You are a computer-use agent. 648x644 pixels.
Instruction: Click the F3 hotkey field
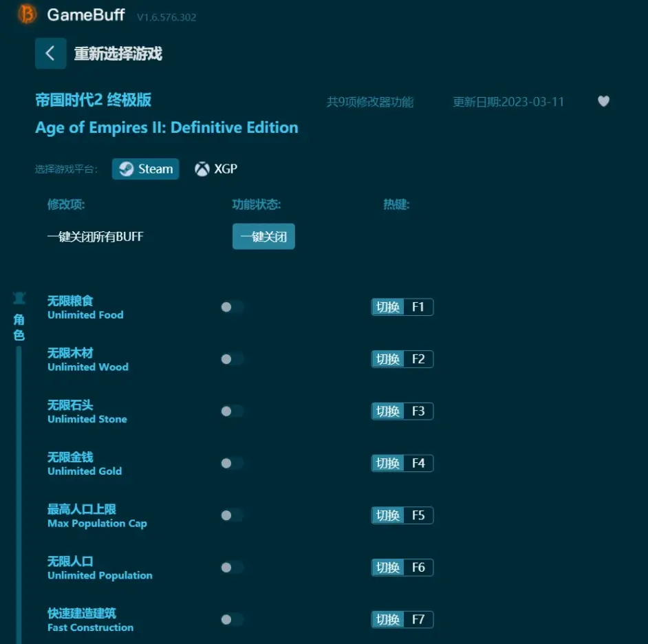(x=418, y=411)
